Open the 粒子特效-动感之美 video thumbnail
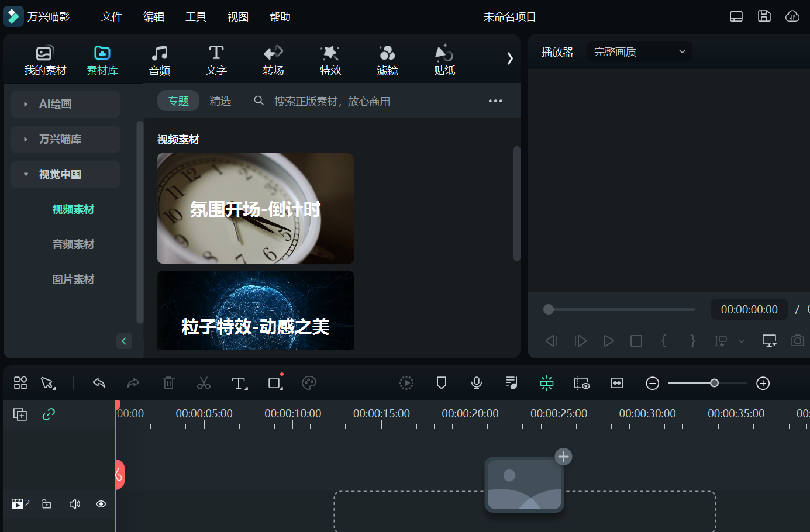The height and width of the screenshot is (532, 810). (x=255, y=310)
